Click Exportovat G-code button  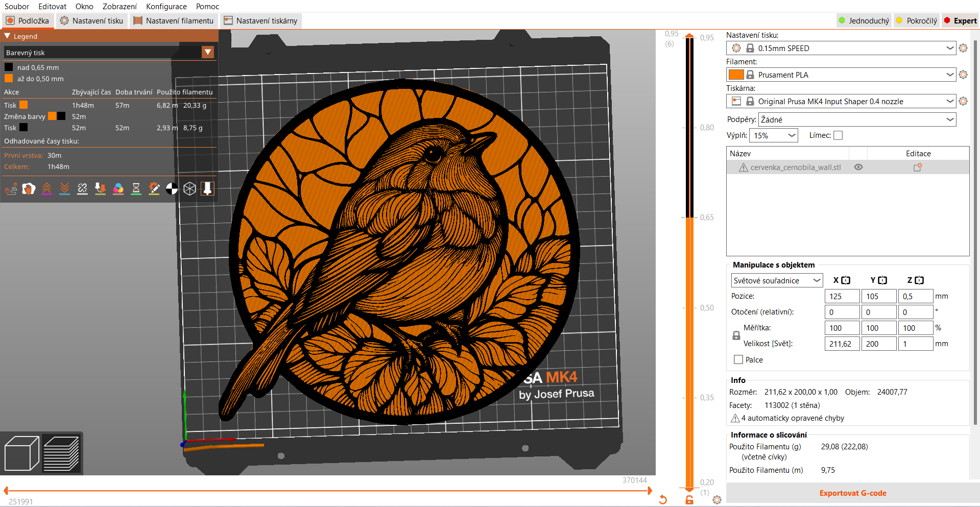(852, 493)
